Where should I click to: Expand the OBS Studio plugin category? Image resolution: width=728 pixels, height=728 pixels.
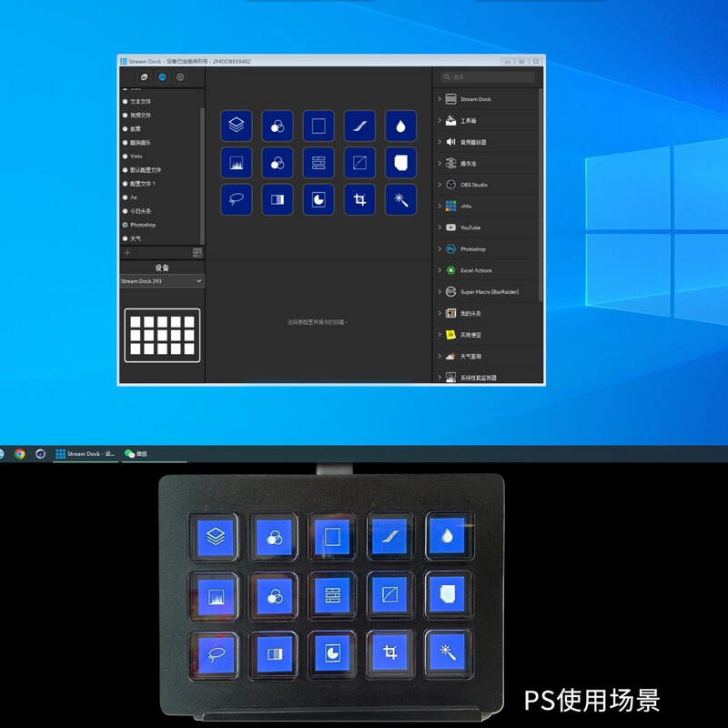coord(440,185)
